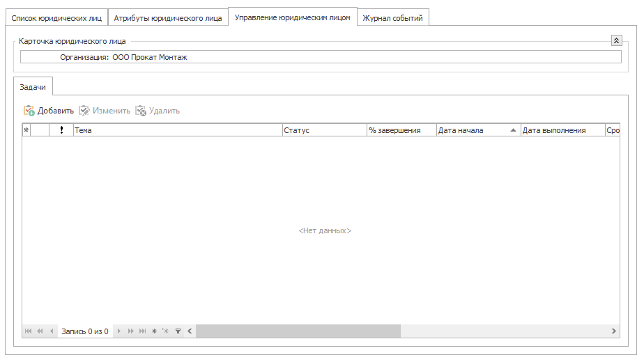Toggle sort on Дата начала column
This screenshot has height=362, width=644.
(479, 130)
